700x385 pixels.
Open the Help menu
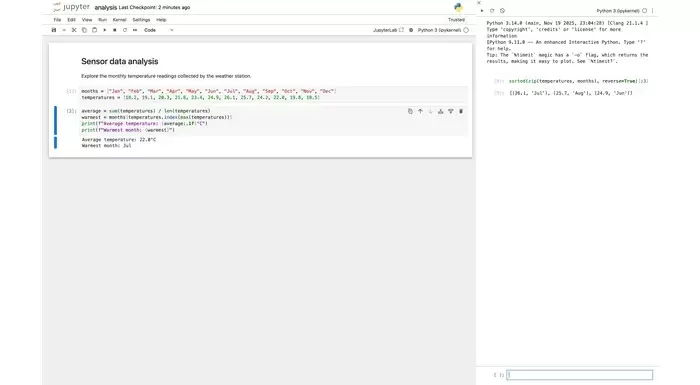coord(161,20)
